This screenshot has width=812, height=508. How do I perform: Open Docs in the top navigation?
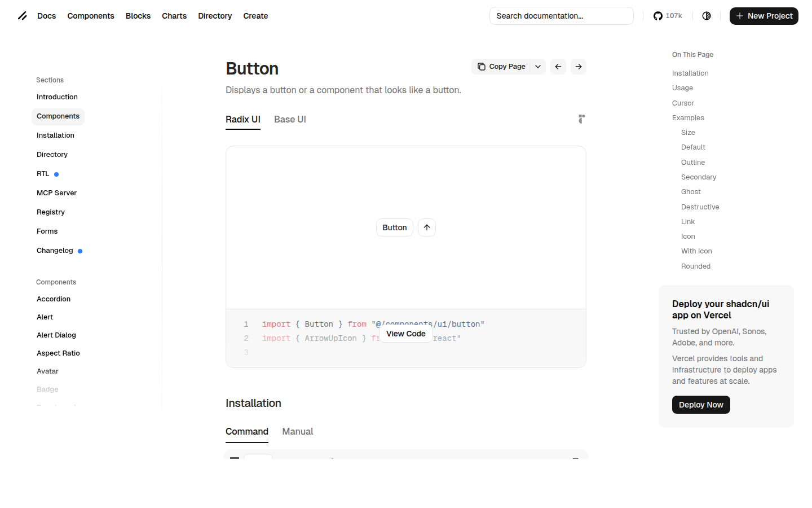47,16
